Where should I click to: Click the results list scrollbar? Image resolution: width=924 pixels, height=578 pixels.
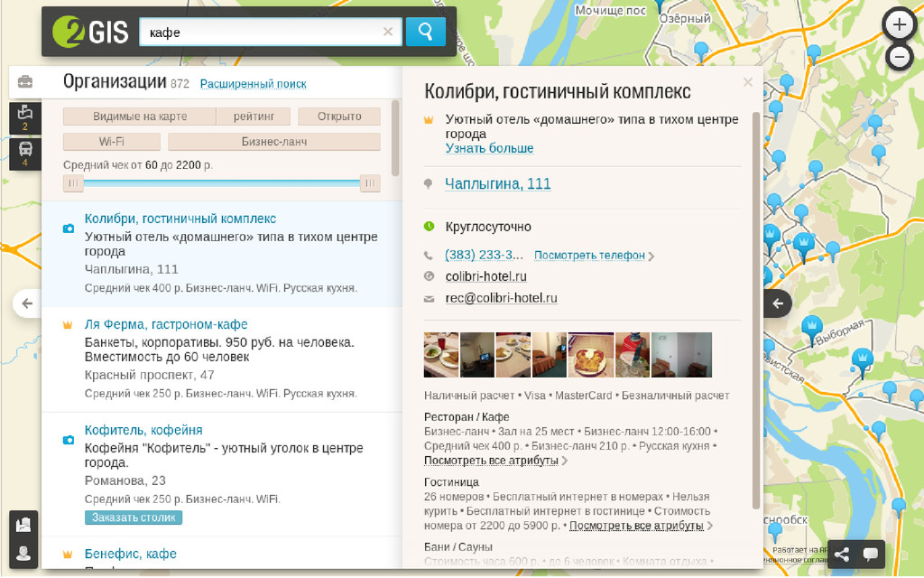click(x=395, y=138)
